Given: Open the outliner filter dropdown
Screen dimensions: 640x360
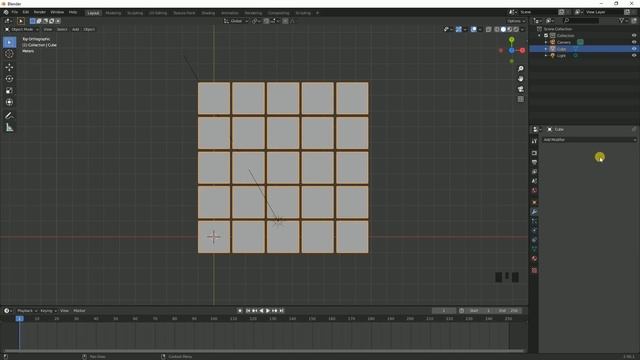Looking at the screenshot, I should click(x=623, y=20).
